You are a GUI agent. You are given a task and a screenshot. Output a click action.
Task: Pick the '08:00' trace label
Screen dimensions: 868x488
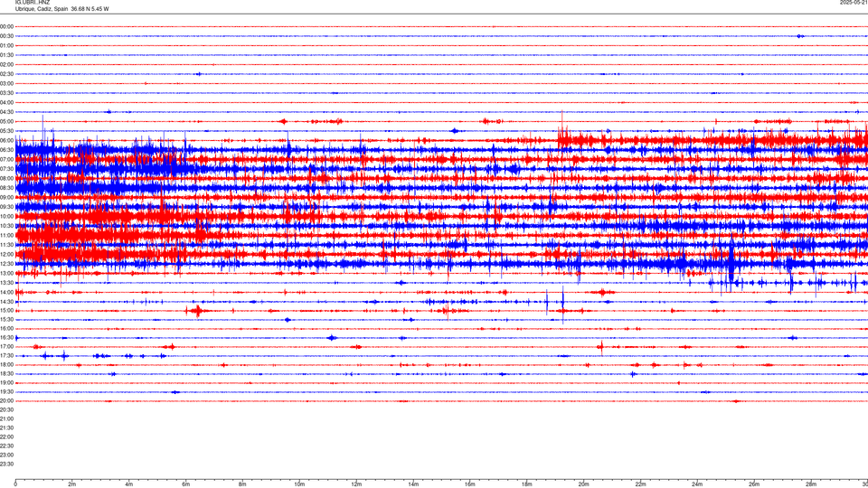(6, 178)
